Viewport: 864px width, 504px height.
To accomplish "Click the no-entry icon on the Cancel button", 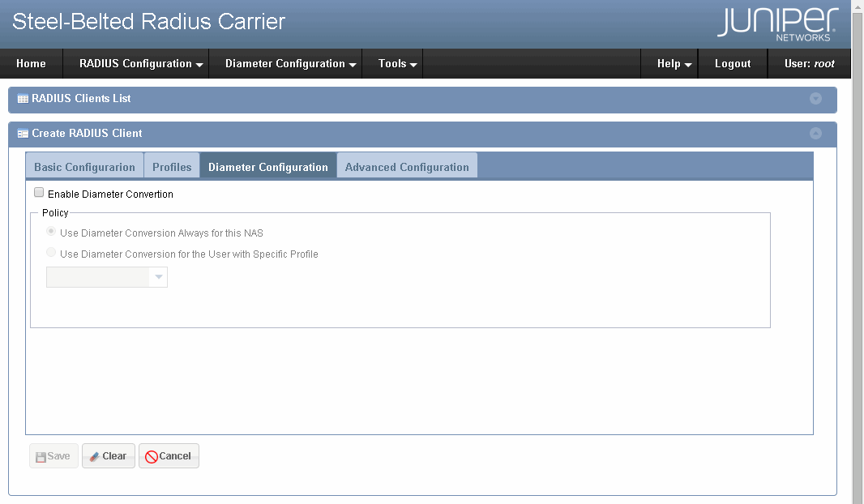I will (x=151, y=455).
